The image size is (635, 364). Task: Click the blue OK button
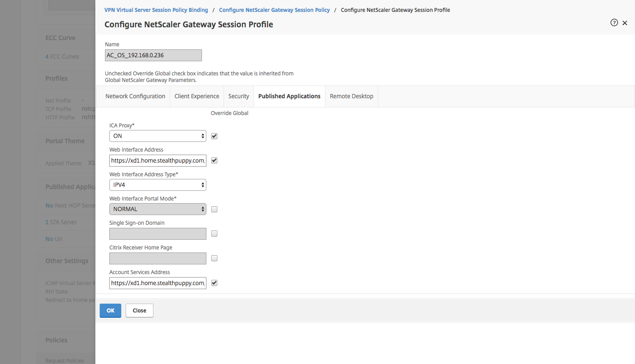click(x=110, y=311)
